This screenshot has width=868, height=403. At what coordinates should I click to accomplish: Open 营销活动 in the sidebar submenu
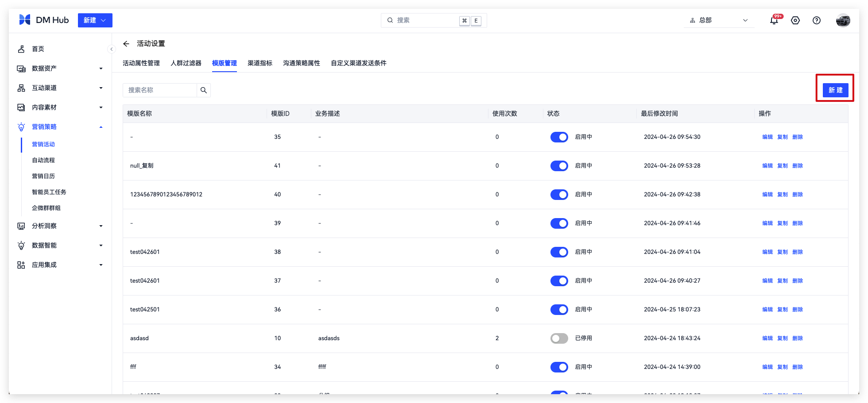(43, 145)
